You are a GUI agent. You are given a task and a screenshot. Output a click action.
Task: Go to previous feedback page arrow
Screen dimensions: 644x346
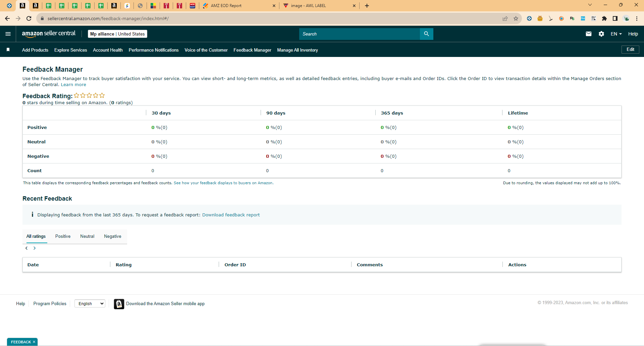[x=26, y=248]
